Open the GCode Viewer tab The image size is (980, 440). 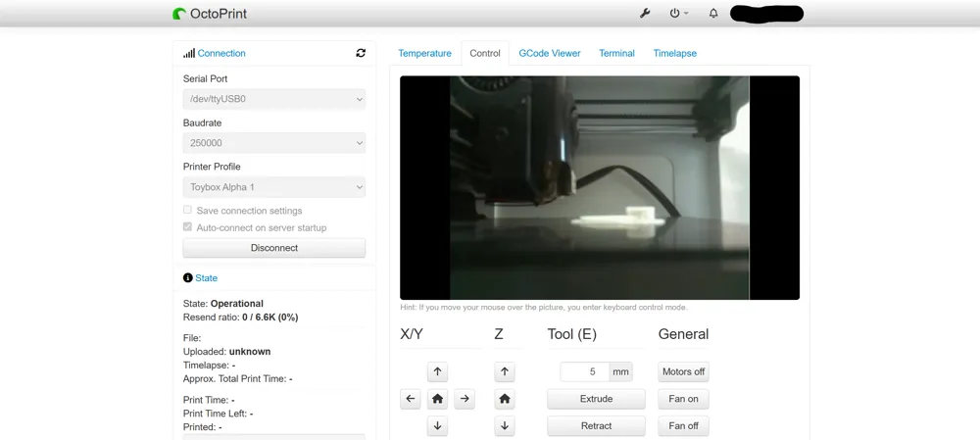[x=550, y=53]
